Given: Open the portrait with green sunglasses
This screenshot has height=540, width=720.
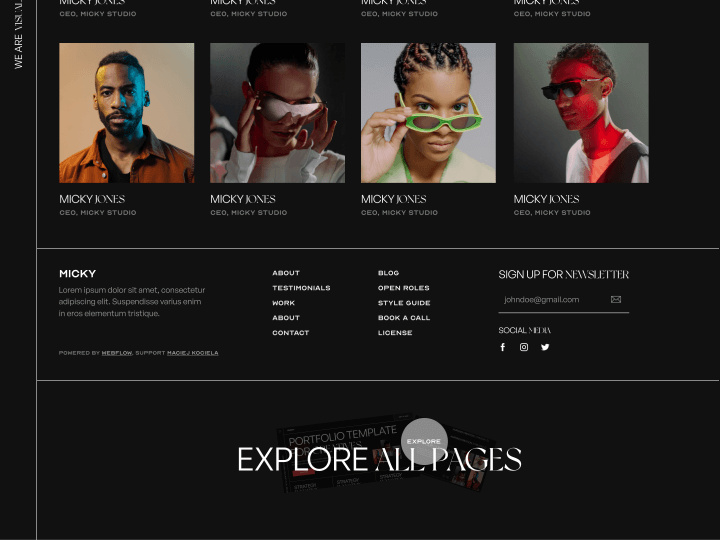Looking at the screenshot, I should click(428, 113).
